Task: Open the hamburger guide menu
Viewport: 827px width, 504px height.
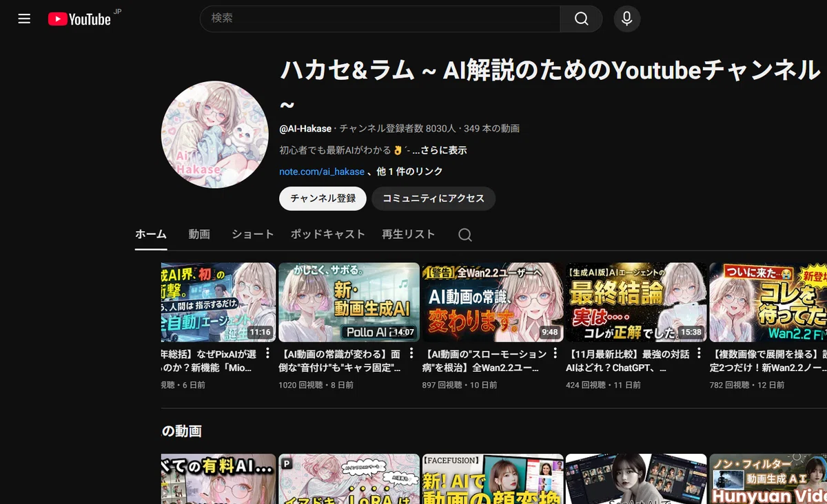Action: [x=24, y=19]
